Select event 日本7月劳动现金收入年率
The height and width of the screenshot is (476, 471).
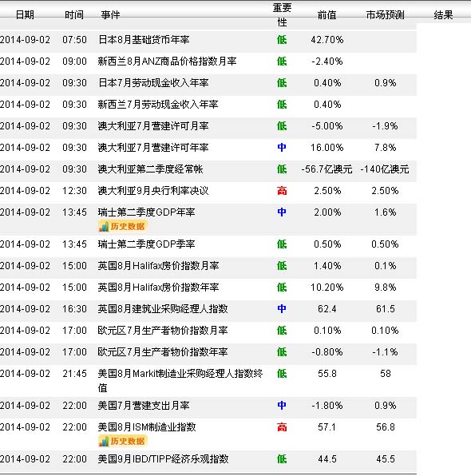pos(153,83)
